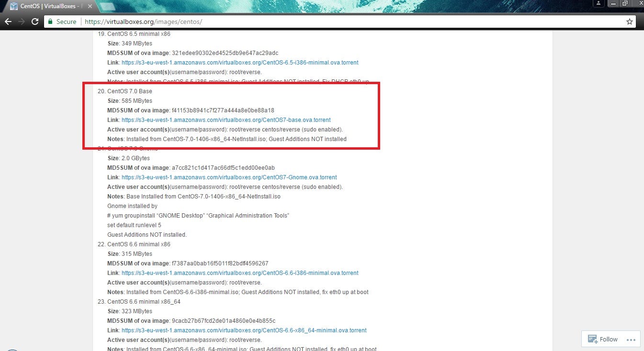The image size is (644, 351).
Task: Click the 'Guest Additions NOT installed.' line
Action: 147,235
